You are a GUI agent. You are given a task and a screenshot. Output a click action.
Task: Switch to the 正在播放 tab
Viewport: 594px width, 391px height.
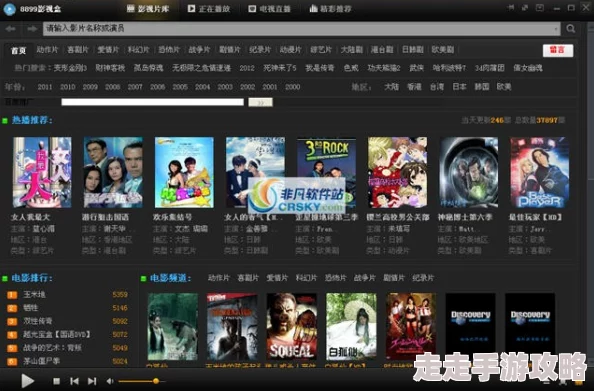click(209, 9)
